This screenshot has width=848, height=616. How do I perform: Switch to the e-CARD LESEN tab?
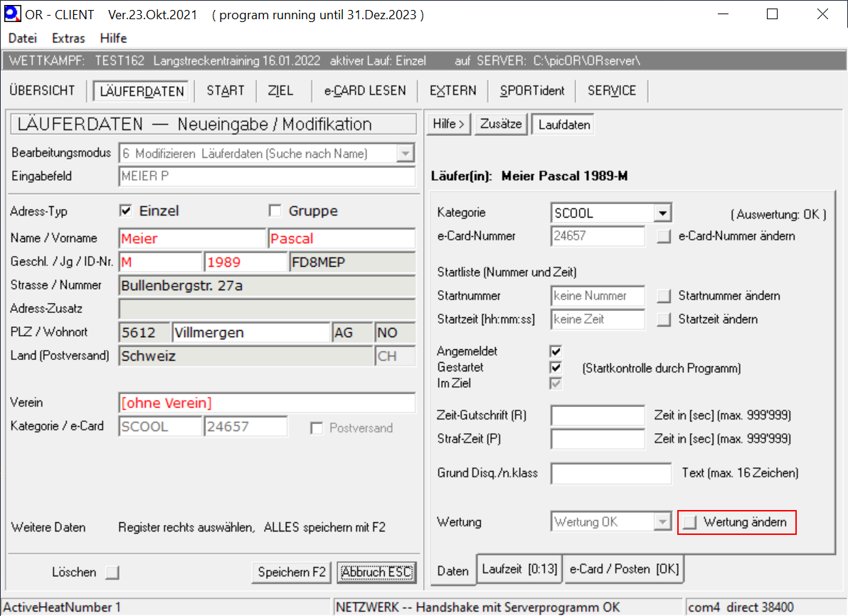(365, 91)
